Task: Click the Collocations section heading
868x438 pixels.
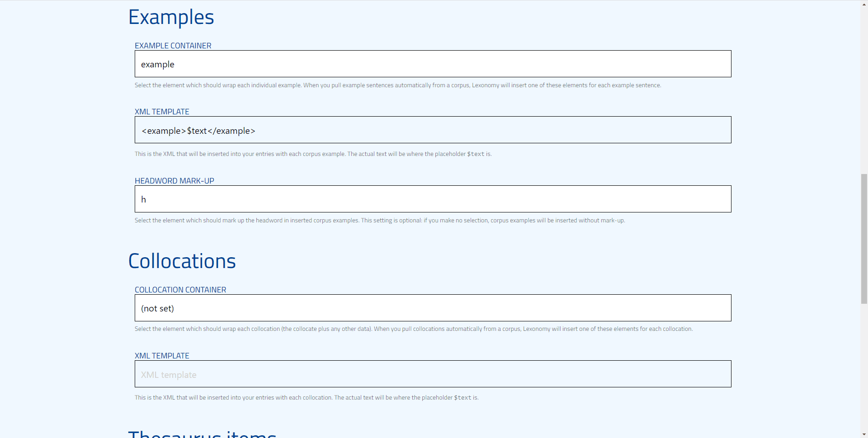Action: [x=182, y=261]
